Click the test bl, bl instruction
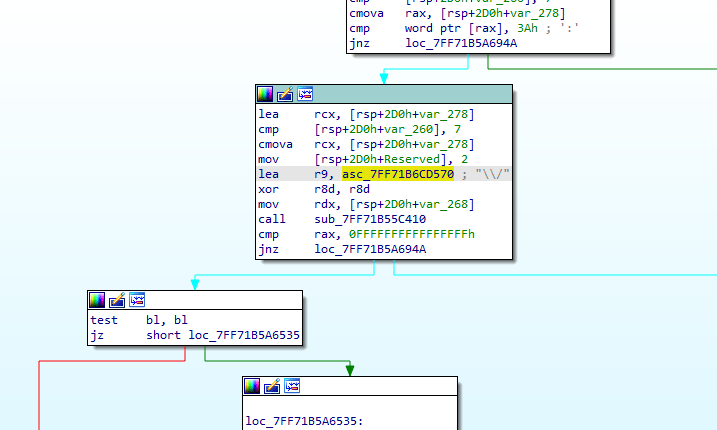717x430 pixels. click(138, 320)
